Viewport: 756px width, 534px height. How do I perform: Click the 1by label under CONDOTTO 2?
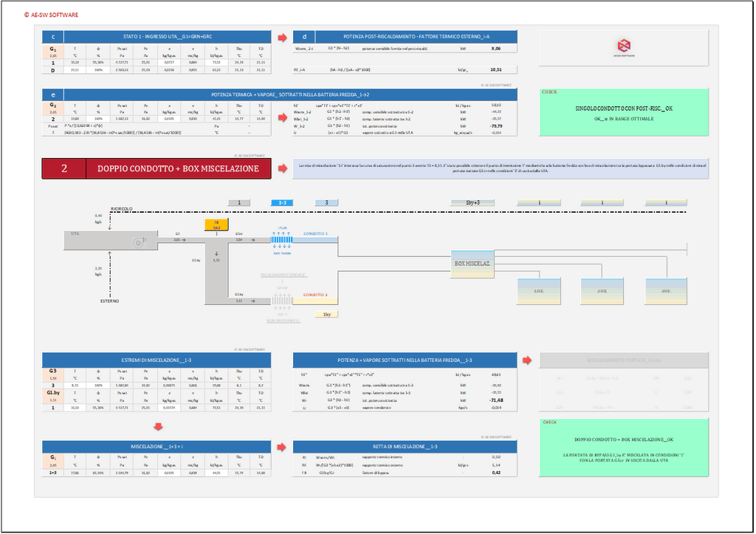coord(326,315)
